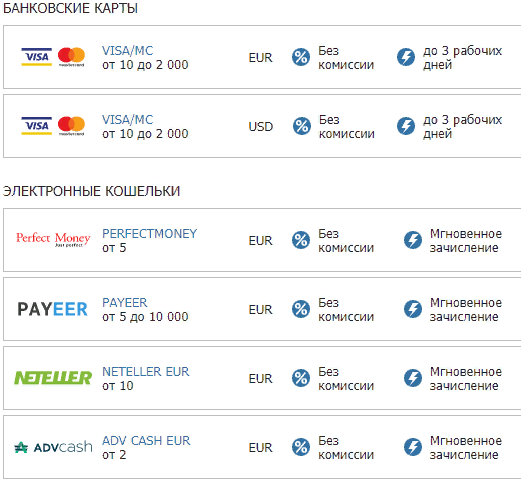521x482 pixels.
Task: Click percent icon in NETELLER row
Action: (x=301, y=378)
